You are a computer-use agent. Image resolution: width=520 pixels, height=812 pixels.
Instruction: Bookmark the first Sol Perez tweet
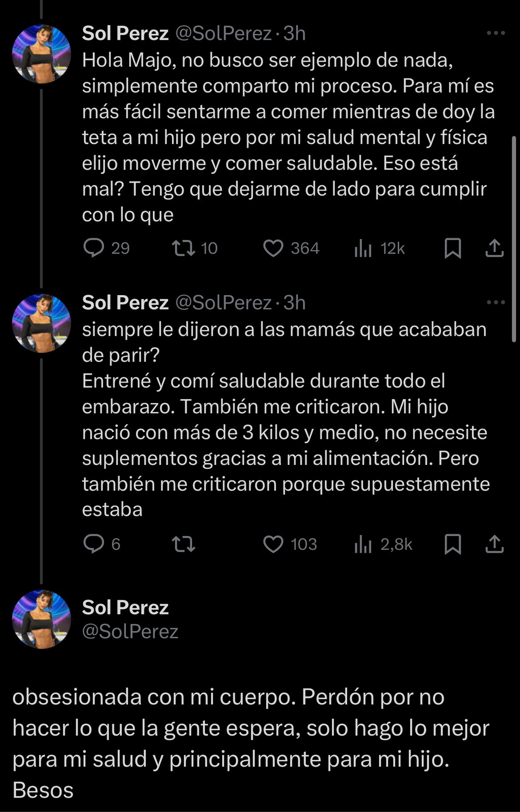pos(453,248)
